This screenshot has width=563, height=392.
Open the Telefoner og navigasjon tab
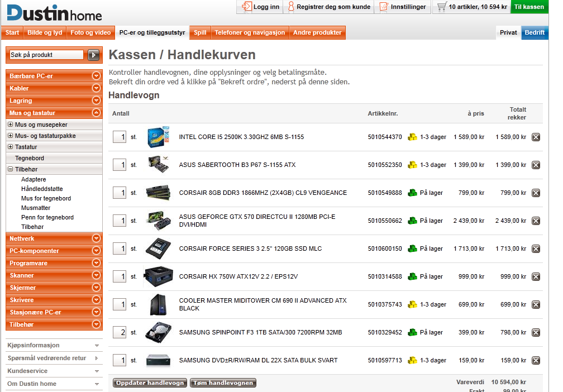click(x=250, y=32)
